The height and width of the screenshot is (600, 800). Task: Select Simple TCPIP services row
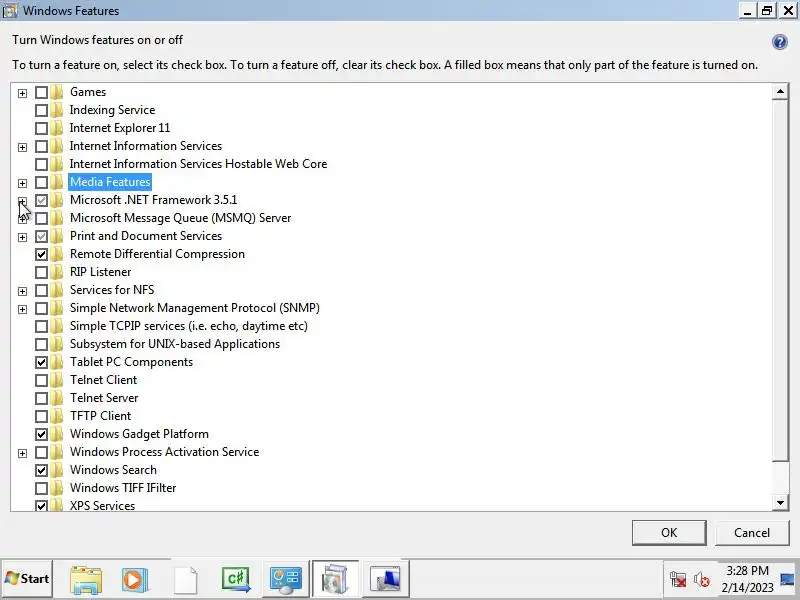pyautogui.click(x=189, y=326)
